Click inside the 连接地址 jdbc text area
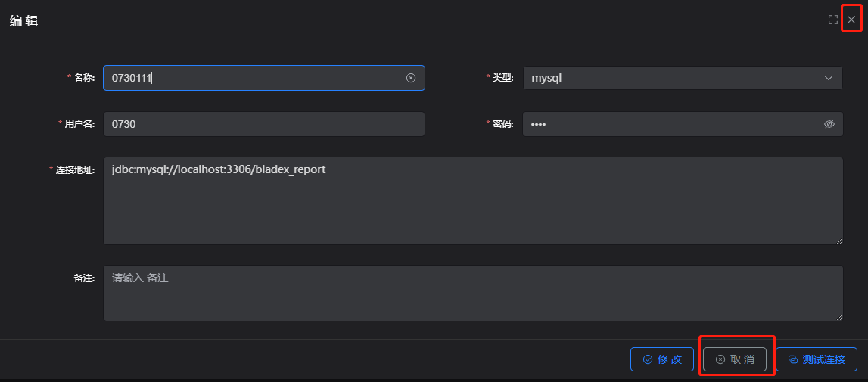This screenshot has width=868, height=382. pos(472,201)
